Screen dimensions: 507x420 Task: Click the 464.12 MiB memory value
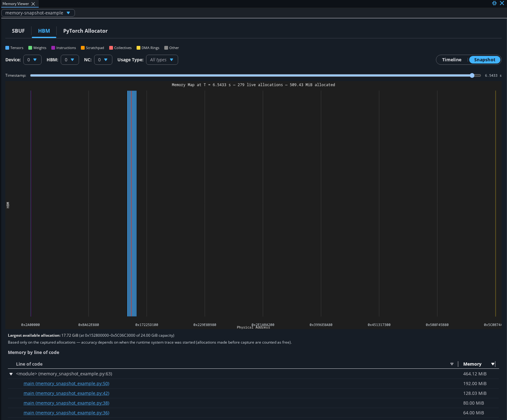(475, 374)
